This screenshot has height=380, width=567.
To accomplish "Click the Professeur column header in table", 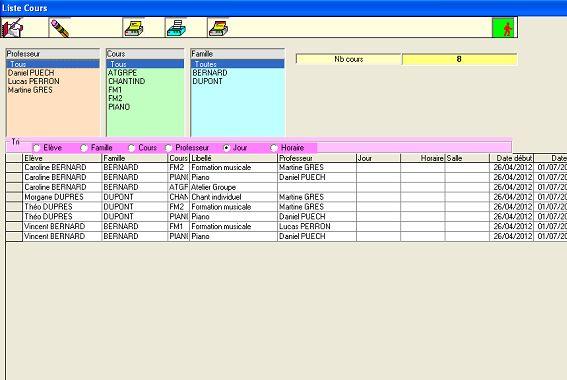I will 317,158.
